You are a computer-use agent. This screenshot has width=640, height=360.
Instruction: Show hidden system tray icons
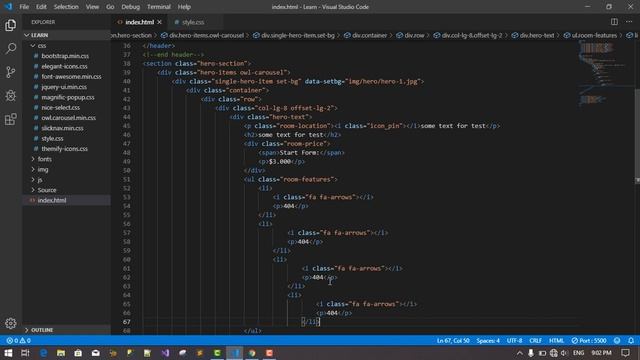tap(519, 353)
